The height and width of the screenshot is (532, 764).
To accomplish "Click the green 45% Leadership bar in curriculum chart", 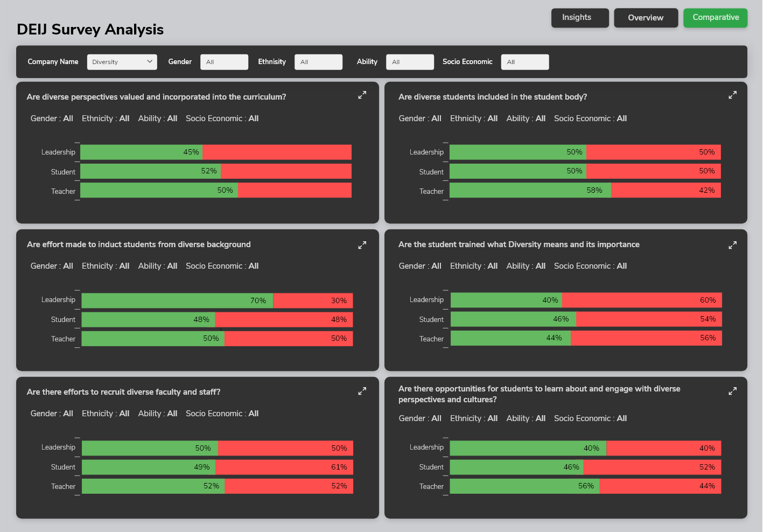I will point(142,152).
